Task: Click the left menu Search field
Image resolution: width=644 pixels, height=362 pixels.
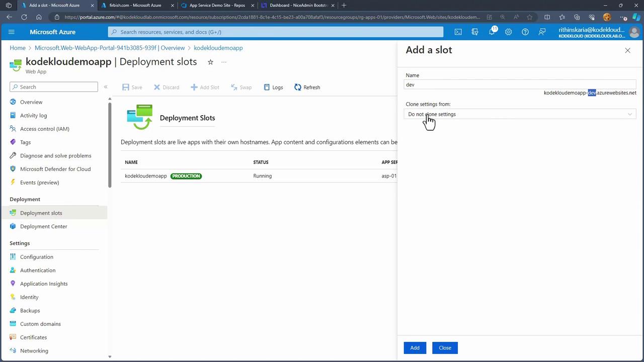Action: tap(54, 87)
